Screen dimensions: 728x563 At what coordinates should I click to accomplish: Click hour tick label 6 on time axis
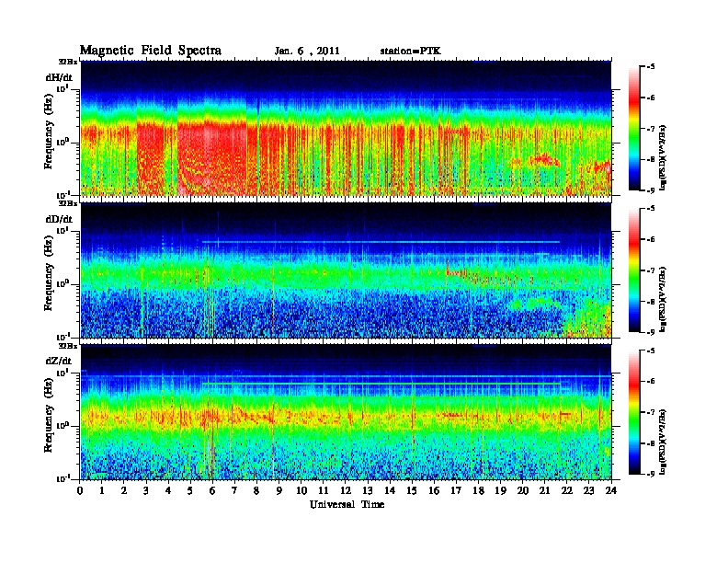(212, 490)
